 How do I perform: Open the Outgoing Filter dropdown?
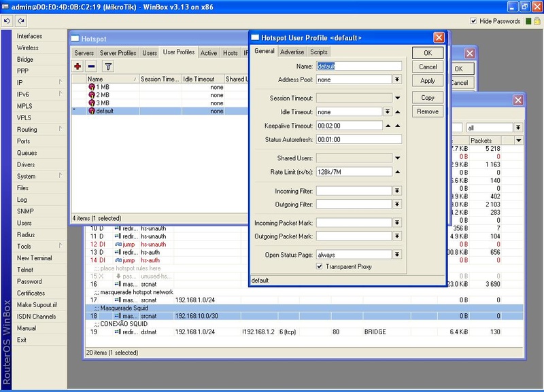point(397,204)
